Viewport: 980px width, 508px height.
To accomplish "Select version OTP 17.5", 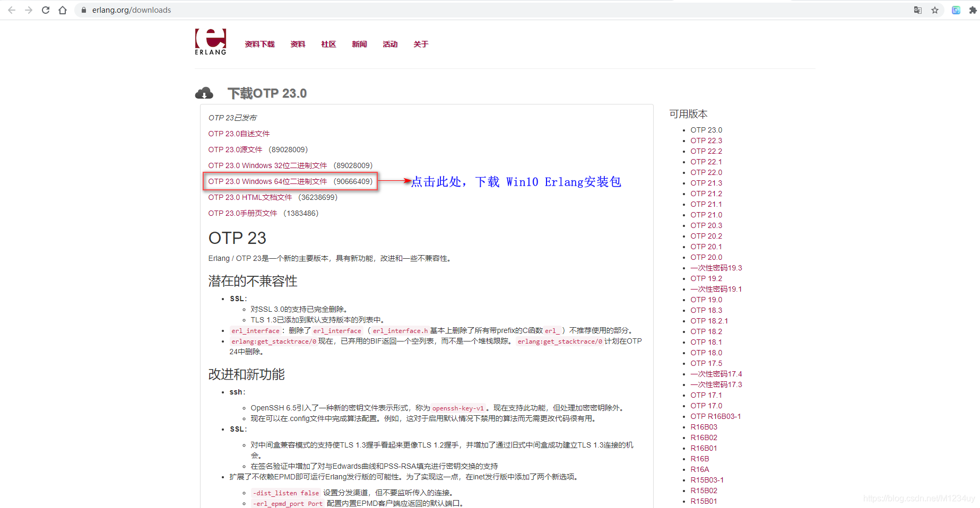I will (706, 363).
